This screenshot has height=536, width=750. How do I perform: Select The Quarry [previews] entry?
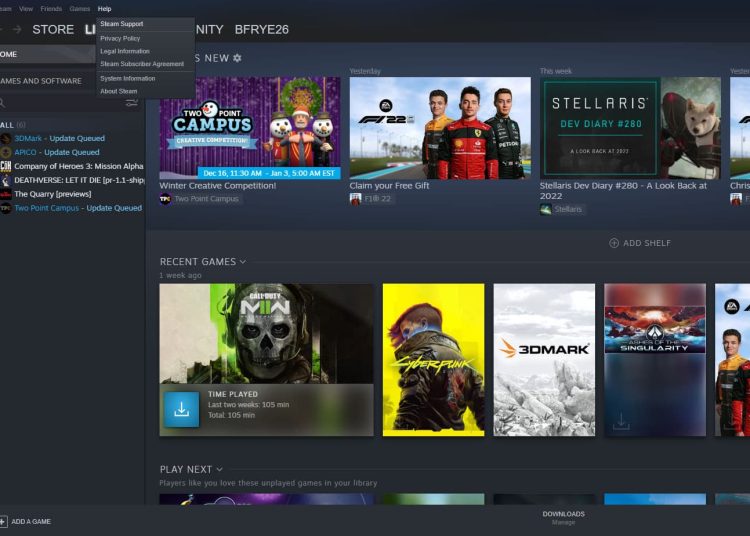pos(53,194)
